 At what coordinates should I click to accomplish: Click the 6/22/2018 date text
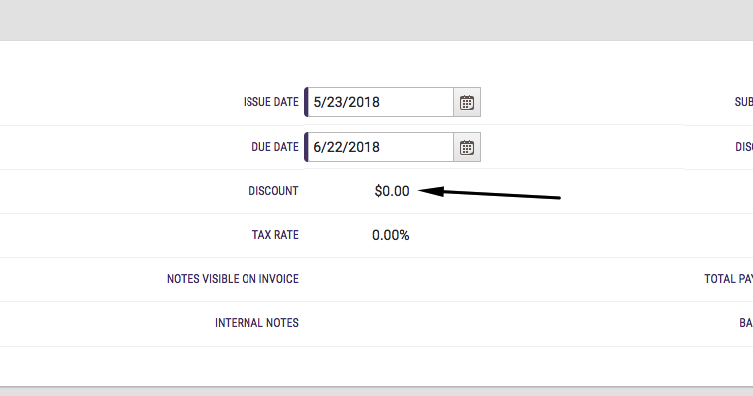(x=346, y=147)
